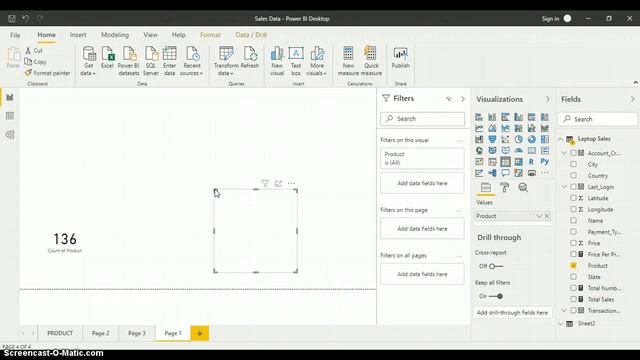The height and width of the screenshot is (360, 640).
Task: Open Transform data
Action: pos(226,61)
